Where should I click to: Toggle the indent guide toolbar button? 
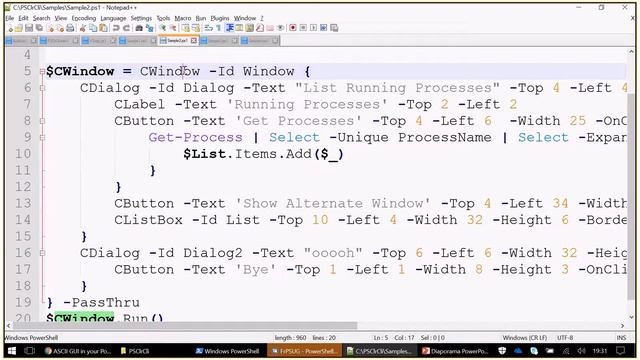click(229, 28)
